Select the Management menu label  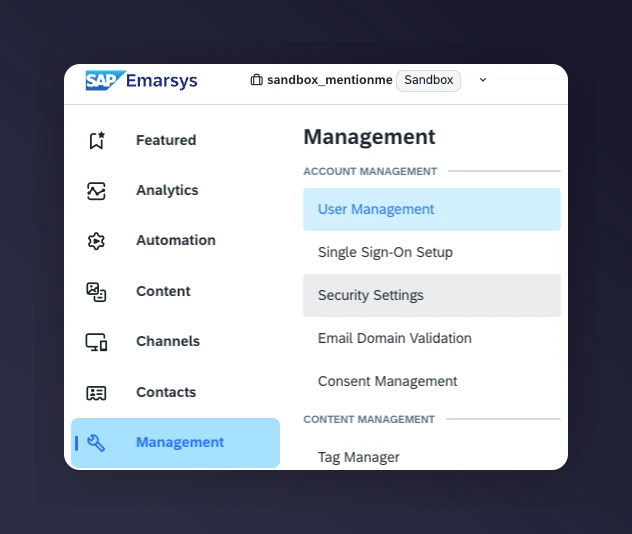(180, 442)
